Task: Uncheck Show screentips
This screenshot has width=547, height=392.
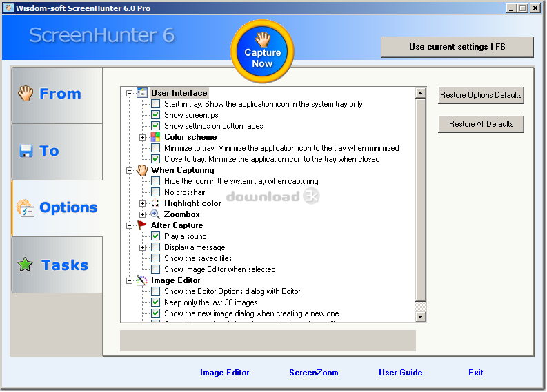Action: [x=156, y=115]
